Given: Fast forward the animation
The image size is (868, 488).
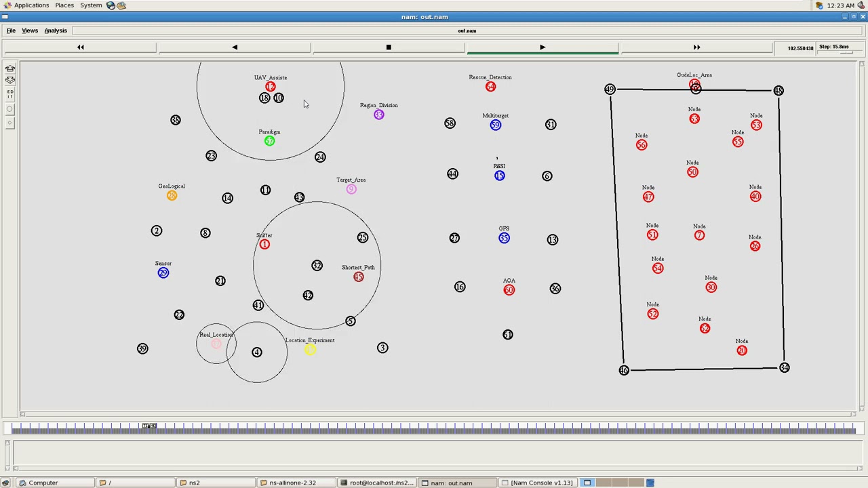Looking at the screenshot, I should 696,47.
